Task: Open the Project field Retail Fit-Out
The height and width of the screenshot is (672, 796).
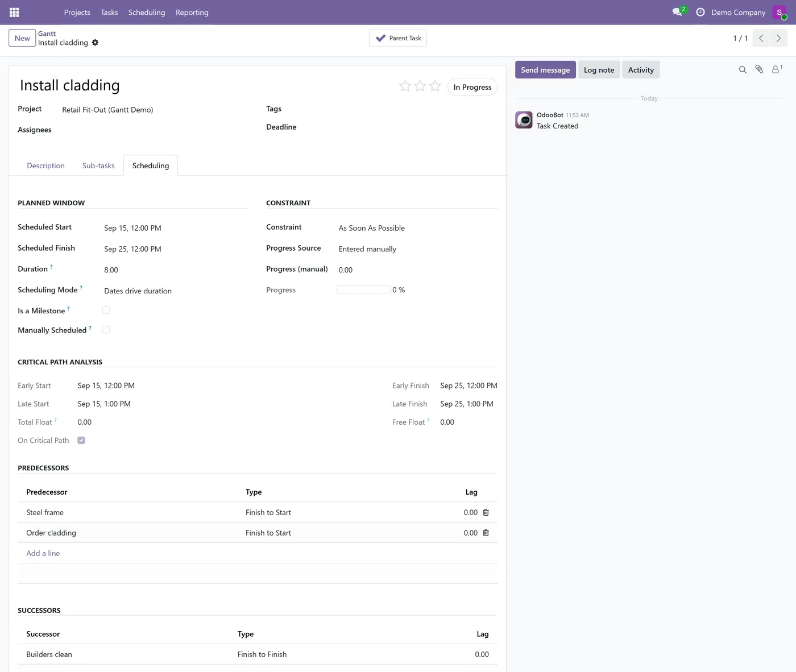Action: click(155, 110)
